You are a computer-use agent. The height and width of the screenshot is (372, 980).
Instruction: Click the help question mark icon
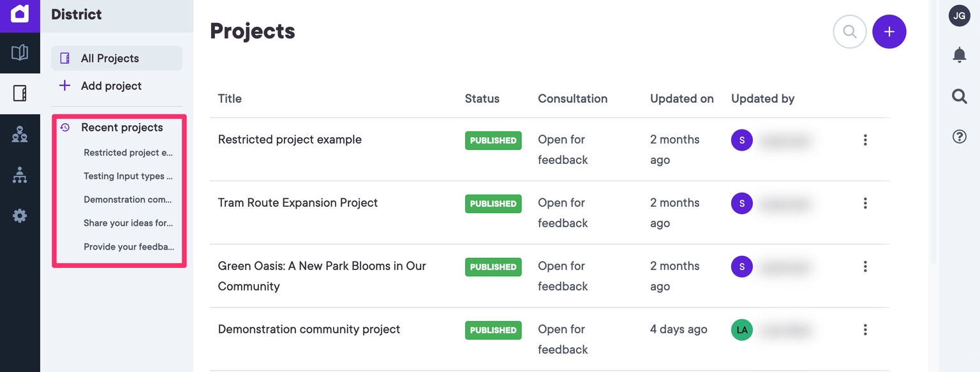pos(959,137)
